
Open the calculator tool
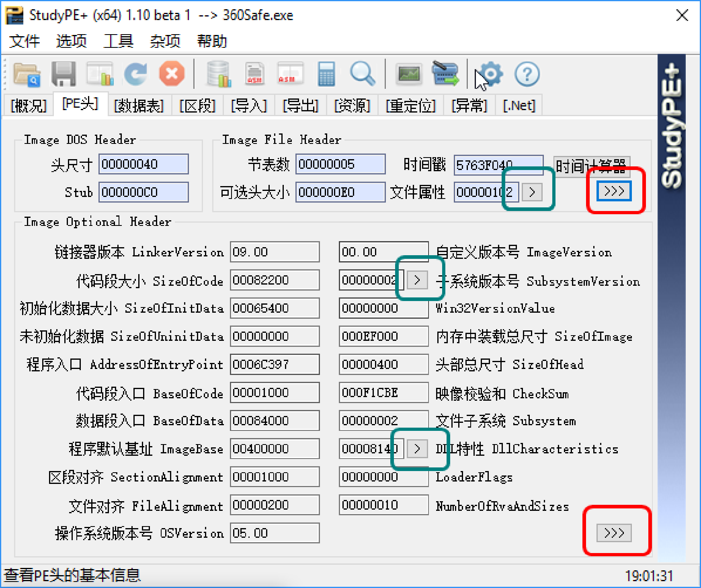coord(326,74)
